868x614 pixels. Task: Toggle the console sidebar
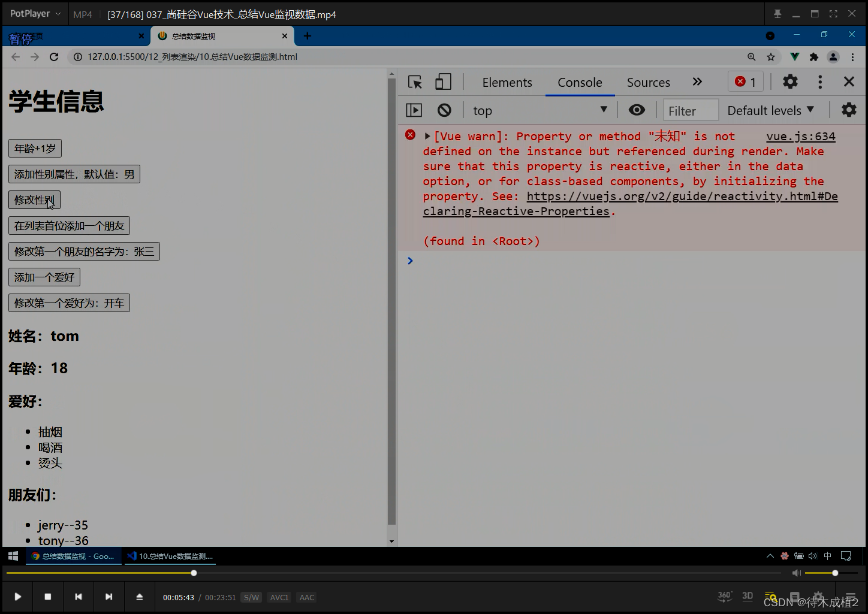(414, 110)
